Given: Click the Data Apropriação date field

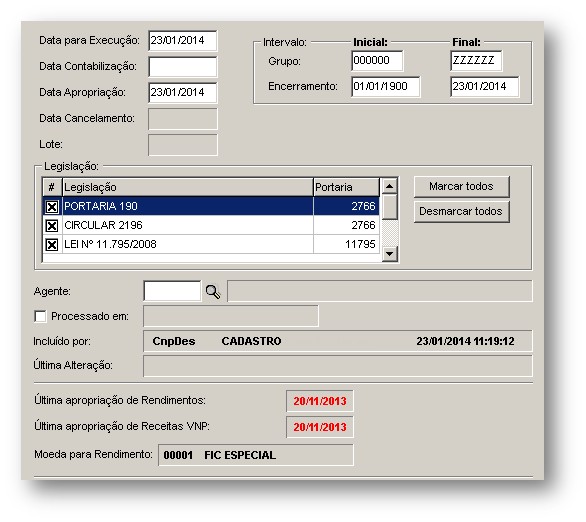Looking at the screenshot, I should pyautogui.click(x=182, y=92).
